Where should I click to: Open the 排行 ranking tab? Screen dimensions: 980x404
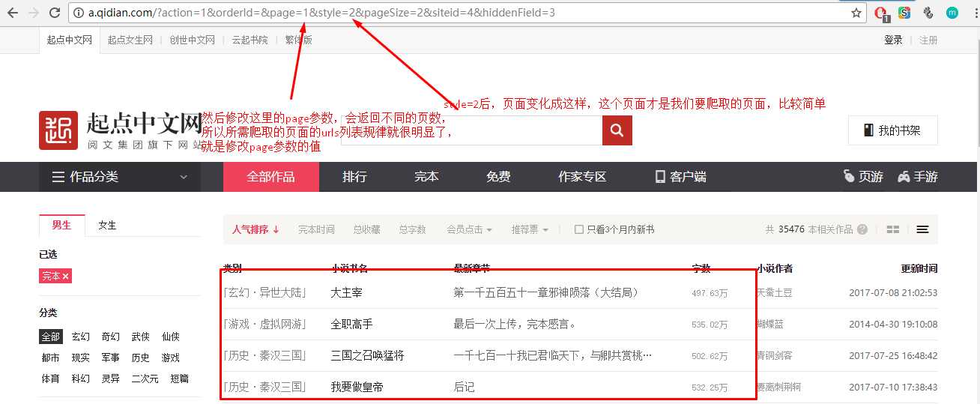point(354,177)
